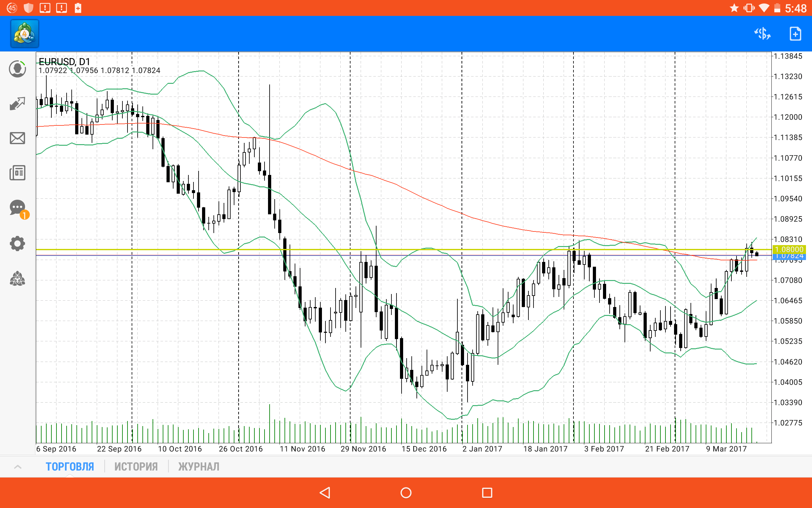Viewport: 812px width, 508px height.
Task: Tap the Android home button
Action: pyautogui.click(x=406, y=492)
